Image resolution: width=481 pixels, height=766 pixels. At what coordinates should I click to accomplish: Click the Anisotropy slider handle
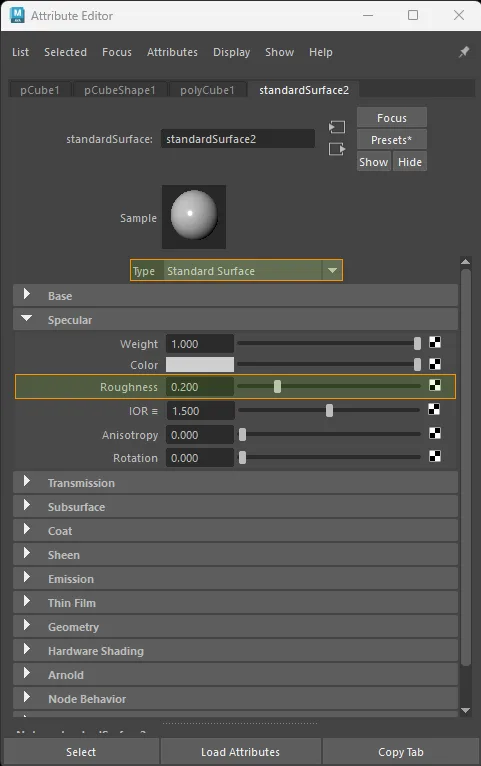point(242,434)
